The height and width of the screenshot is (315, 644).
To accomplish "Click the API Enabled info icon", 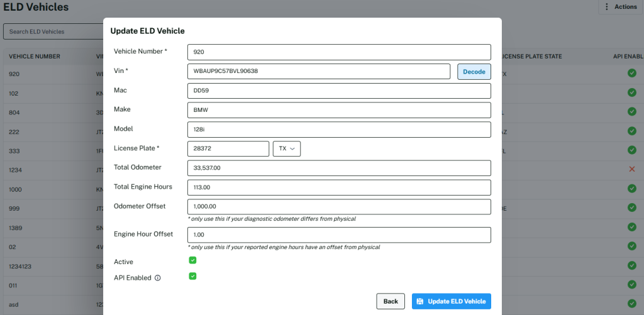I will (158, 278).
